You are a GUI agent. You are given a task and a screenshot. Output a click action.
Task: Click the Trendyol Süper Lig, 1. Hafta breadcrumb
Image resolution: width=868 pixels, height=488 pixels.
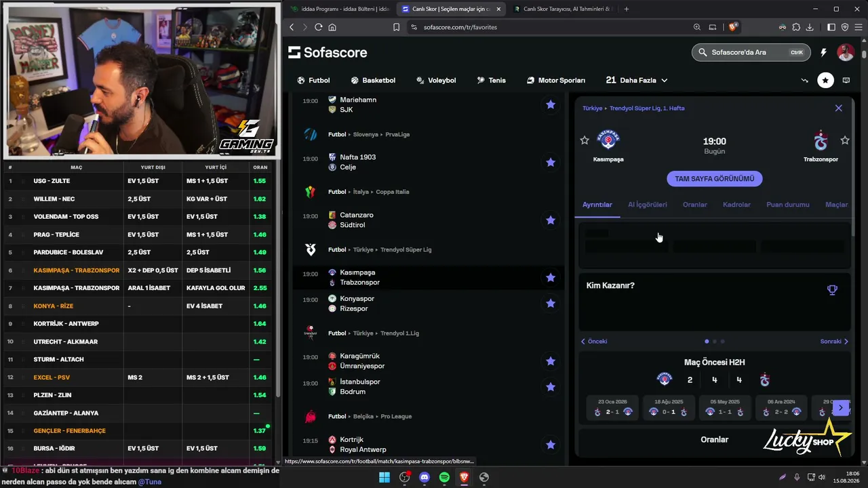[647, 108]
